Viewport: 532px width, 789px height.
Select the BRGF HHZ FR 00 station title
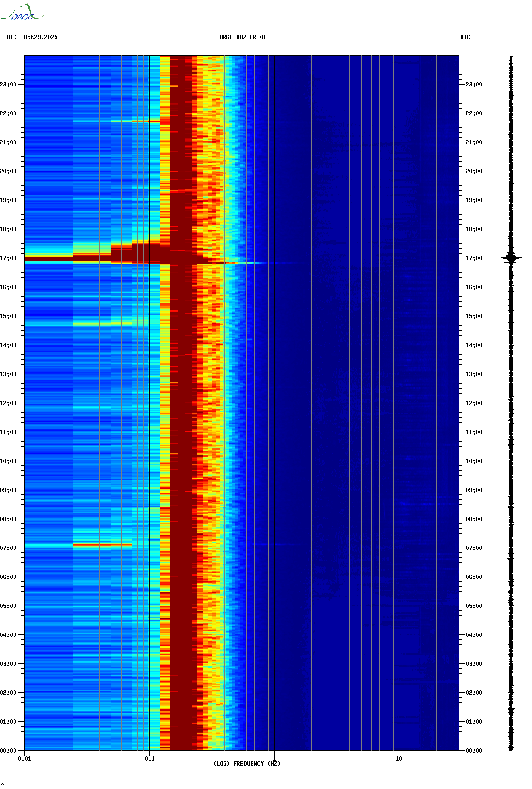tap(242, 37)
